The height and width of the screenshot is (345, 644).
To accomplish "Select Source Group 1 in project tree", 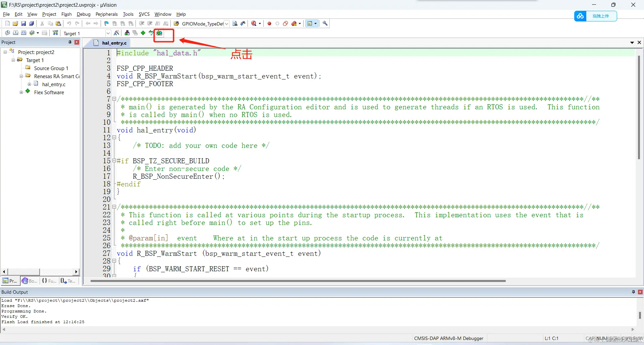I will pyautogui.click(x=51, y=68).
